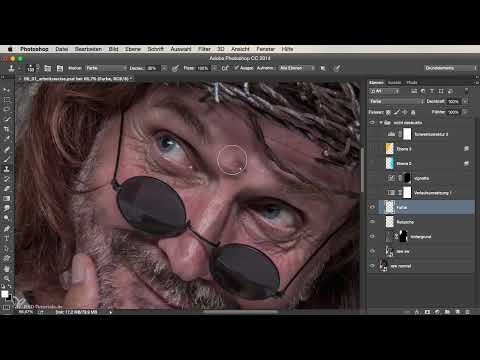Select the Pen tool
This screenshot has height=360, width=480.
(x=6, y=229)
